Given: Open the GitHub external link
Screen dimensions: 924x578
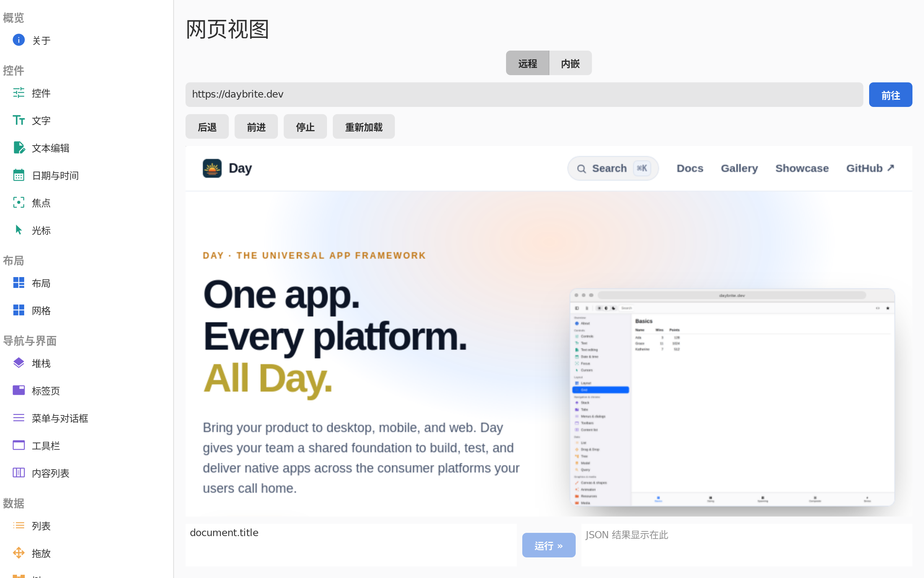Looking at the screenshot, I should pyautogui.click(x=870, y=168).
